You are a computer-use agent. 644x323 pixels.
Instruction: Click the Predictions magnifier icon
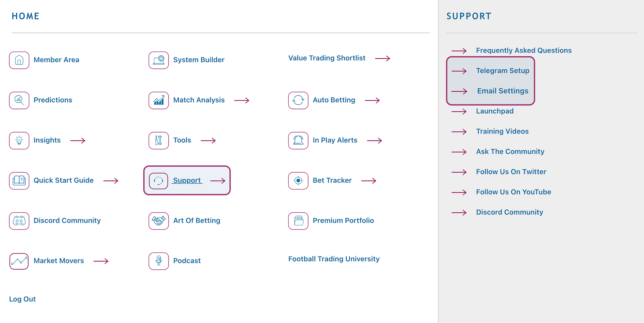(19, 100)
